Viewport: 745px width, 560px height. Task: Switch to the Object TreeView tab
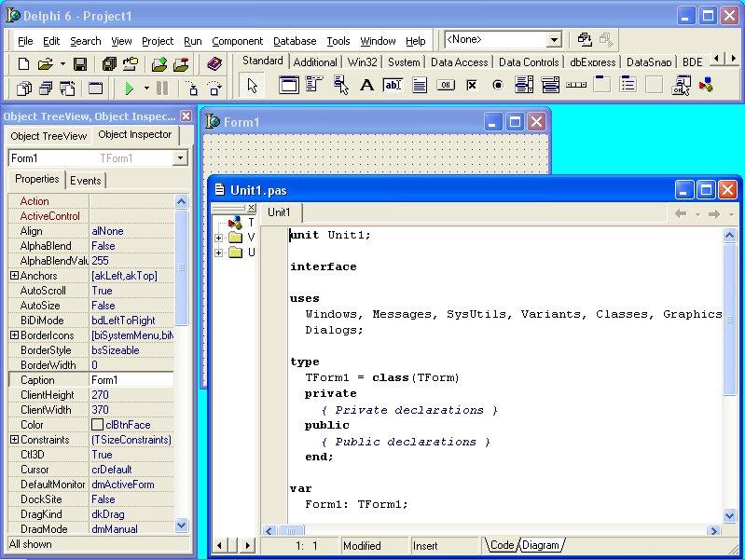pos(48,136)
